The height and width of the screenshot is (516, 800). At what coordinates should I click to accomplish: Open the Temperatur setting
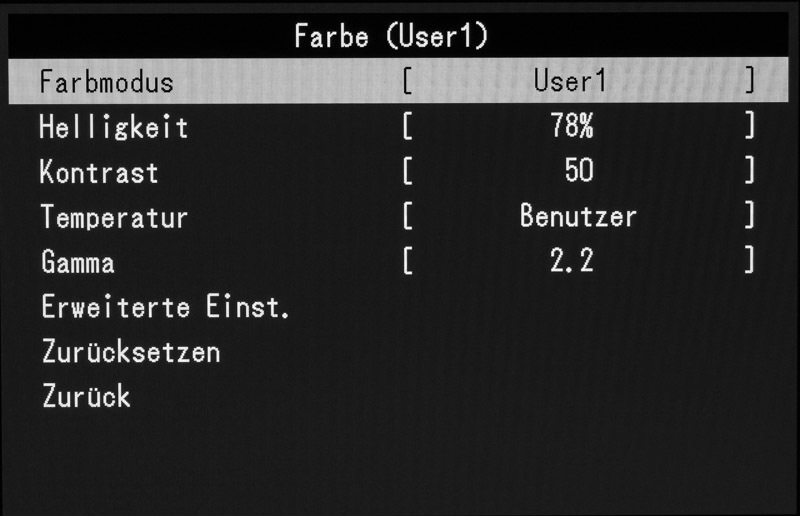click(398, 216)
